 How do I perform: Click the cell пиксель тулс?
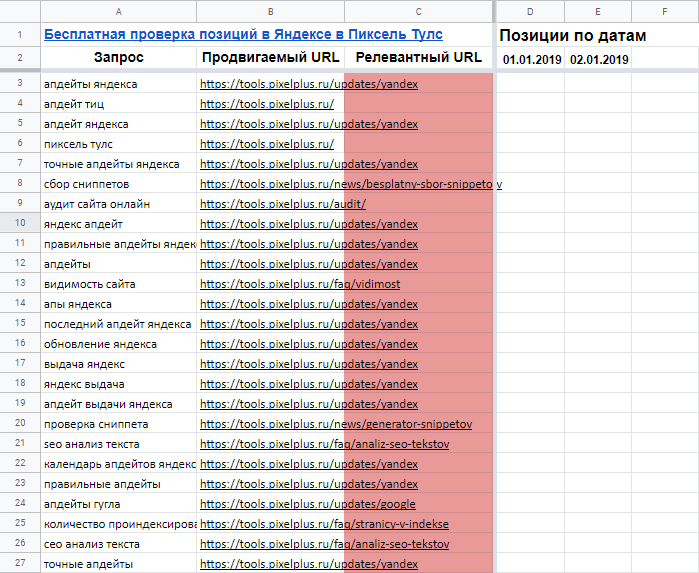click(119, 144)
